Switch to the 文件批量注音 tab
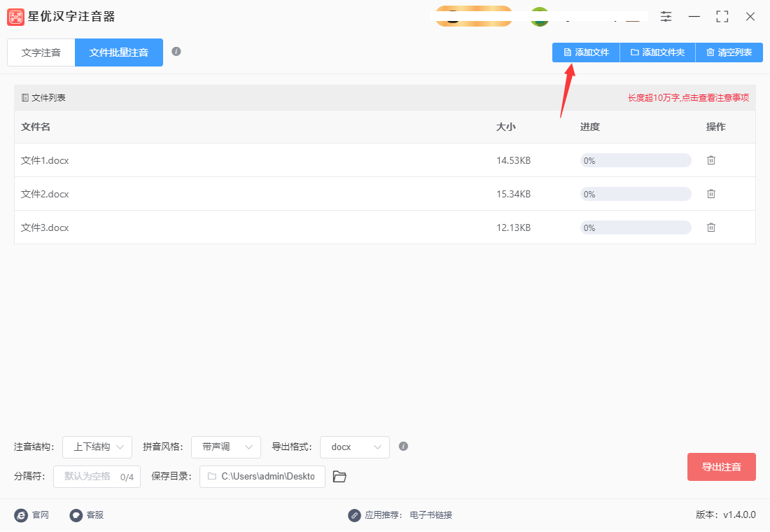The height and width of the screenshot is (532, 770). (119, 52)
